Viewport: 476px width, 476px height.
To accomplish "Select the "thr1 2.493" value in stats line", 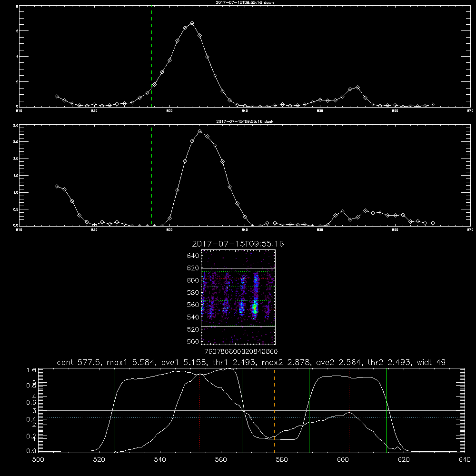I will [233, 362].
